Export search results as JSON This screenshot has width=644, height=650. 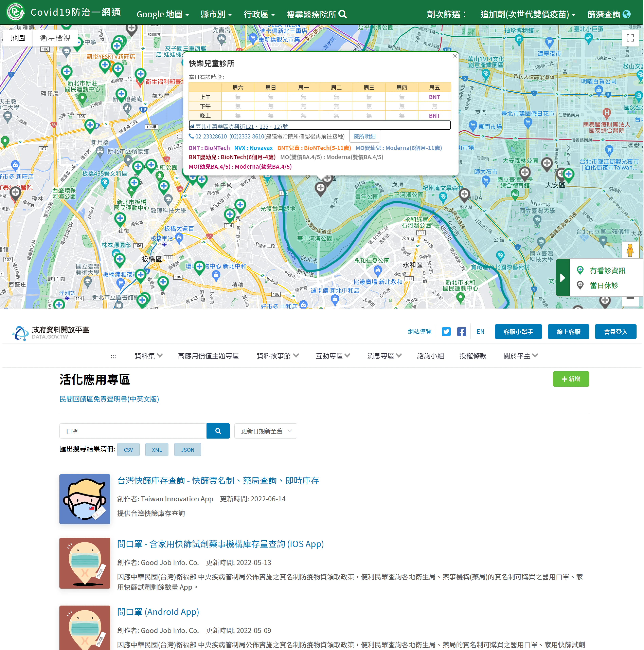pos(187,449)
